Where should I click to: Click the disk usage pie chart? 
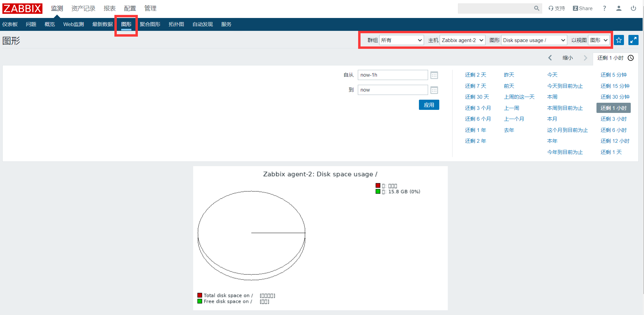[252, 236]
